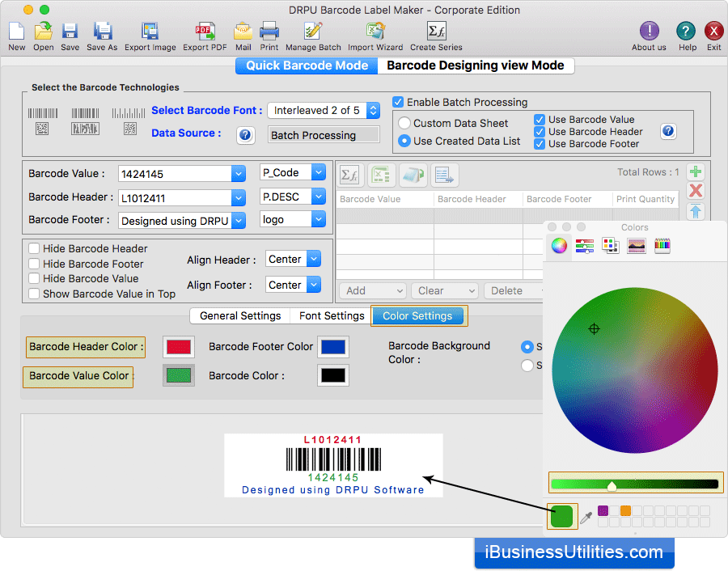Screen dimensions: 728x571
Task: Click the New document toolbar icon
Action: [17, 32]
